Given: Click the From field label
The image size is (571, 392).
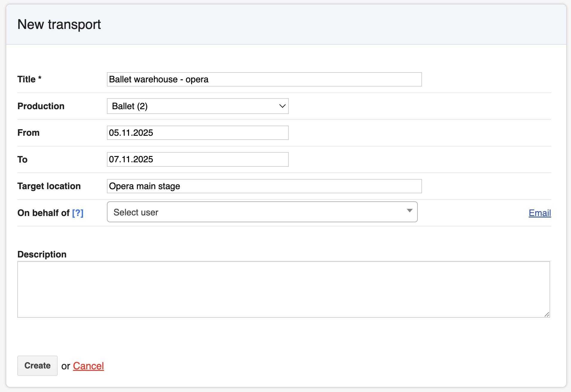Looking at the screenshot, I should (28, 133).
